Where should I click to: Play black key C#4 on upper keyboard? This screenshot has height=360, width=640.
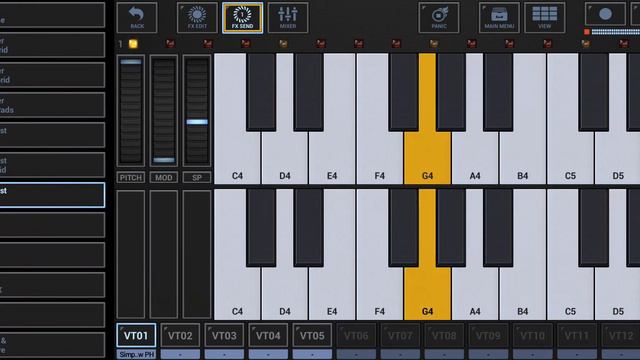coord(261,92)
